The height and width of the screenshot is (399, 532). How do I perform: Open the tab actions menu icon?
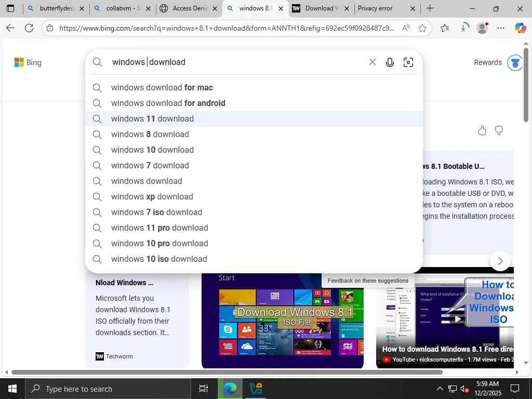coord(10,8)
